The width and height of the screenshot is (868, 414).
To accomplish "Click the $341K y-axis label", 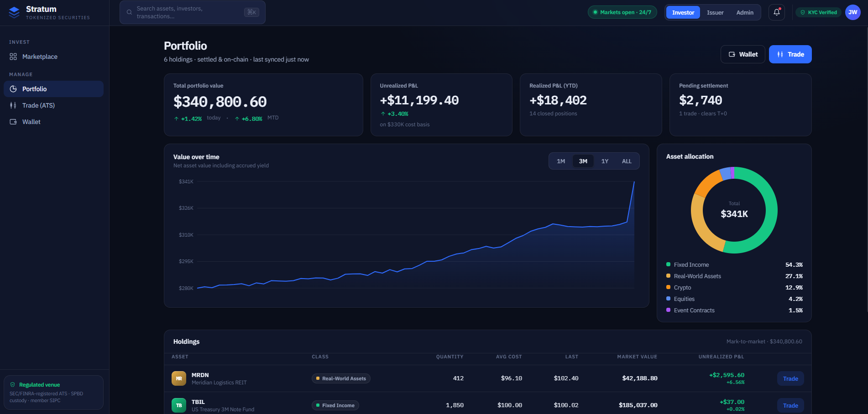I will [x=186, y=181].
